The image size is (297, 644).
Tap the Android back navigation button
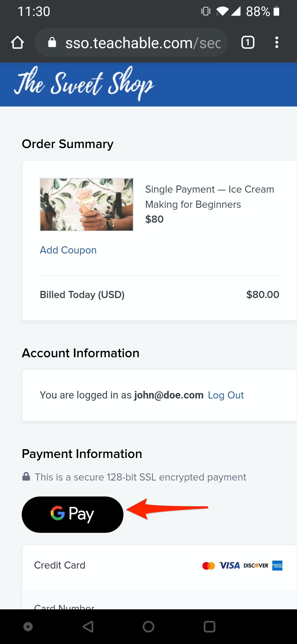[x=88, y=627]
